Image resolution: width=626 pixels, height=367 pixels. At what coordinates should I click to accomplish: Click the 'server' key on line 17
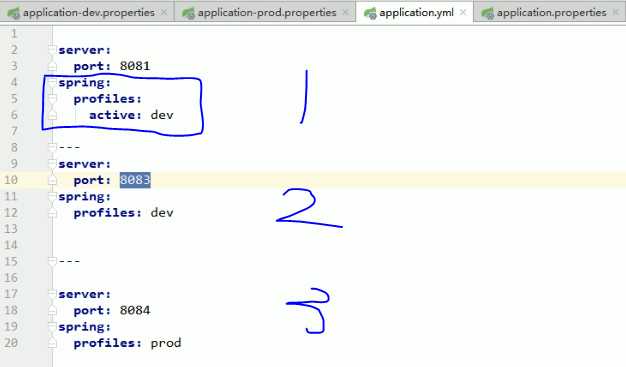81,294
